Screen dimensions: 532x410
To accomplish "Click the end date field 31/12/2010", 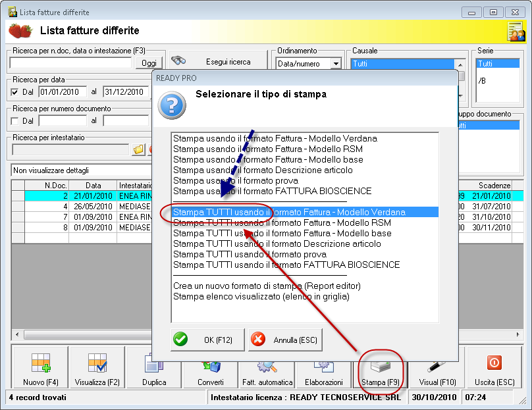I will 126,92.
